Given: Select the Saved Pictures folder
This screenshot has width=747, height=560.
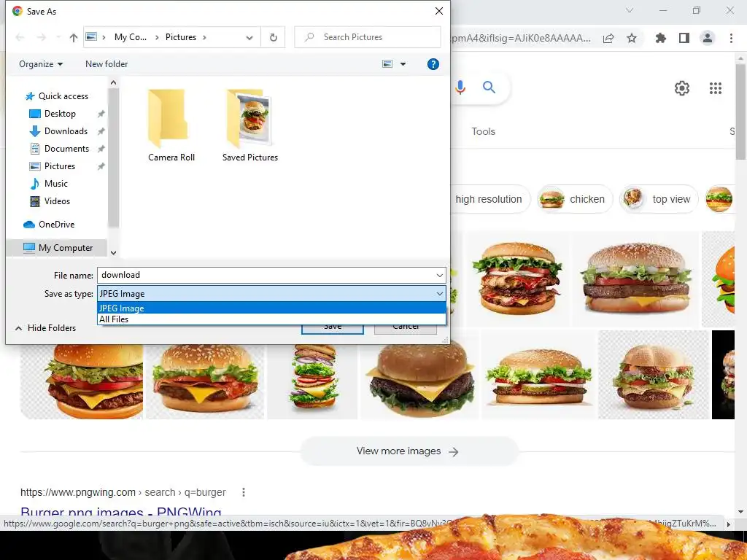Looking at the screenshot, I should pos(250,125).
